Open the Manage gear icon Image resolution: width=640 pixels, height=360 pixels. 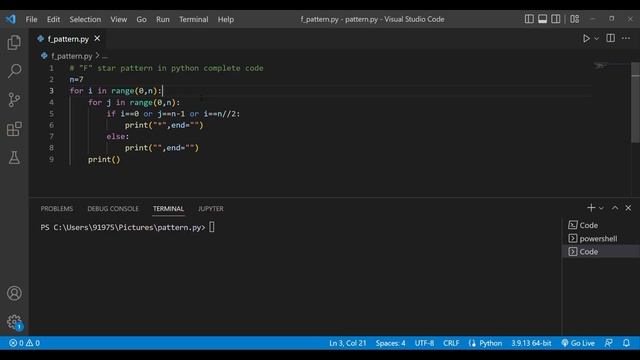click(x=14, y=322)
